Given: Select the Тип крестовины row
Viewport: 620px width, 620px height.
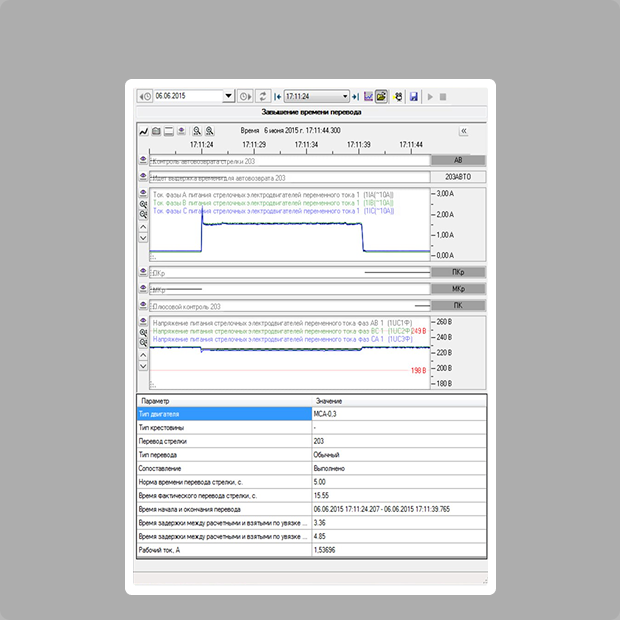Looking at the screenshot, I should tap(312, 427).
